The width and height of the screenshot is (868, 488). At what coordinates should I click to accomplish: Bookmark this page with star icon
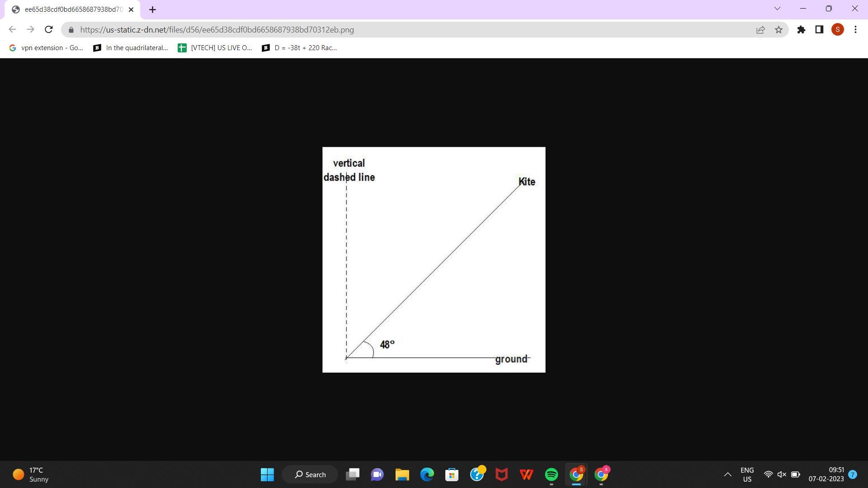(778, 30)
